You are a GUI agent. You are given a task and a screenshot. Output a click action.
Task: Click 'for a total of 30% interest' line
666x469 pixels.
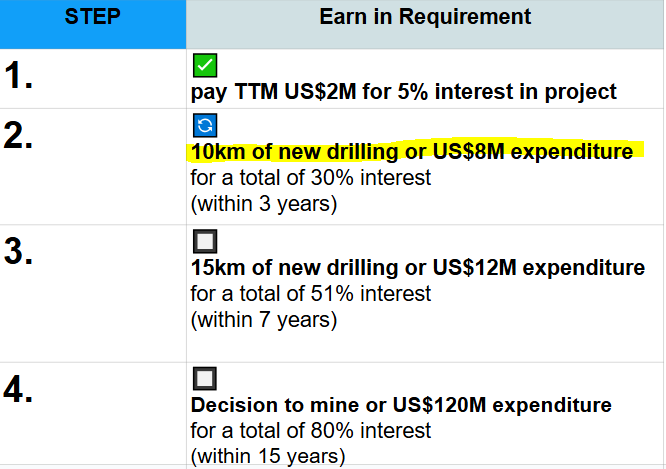pyautogui.click(x=311, y=178)
